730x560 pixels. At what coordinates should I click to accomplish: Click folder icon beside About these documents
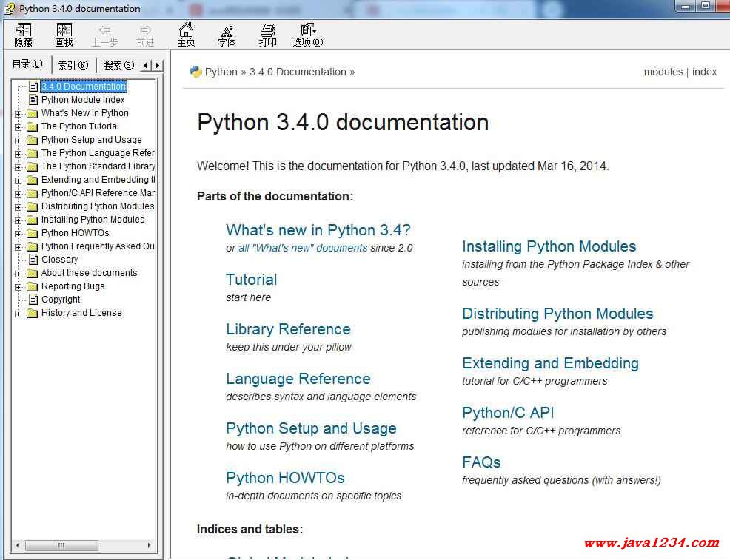[x=32, y=273]
